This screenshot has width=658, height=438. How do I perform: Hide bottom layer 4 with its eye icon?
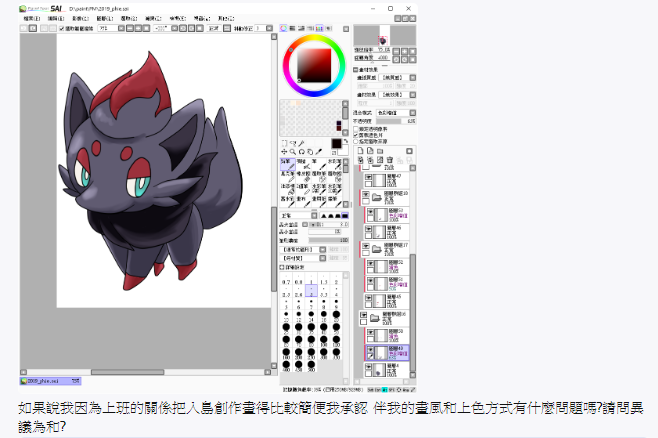point(368,367)
